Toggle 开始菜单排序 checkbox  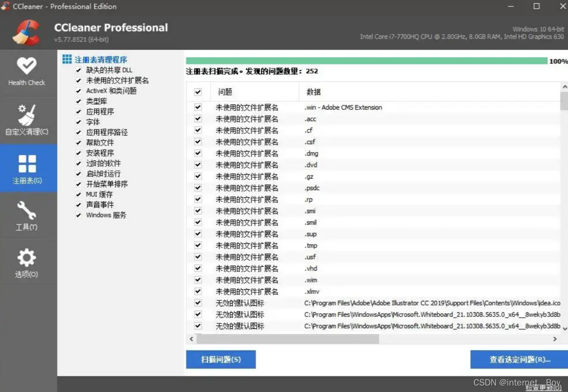79,184
